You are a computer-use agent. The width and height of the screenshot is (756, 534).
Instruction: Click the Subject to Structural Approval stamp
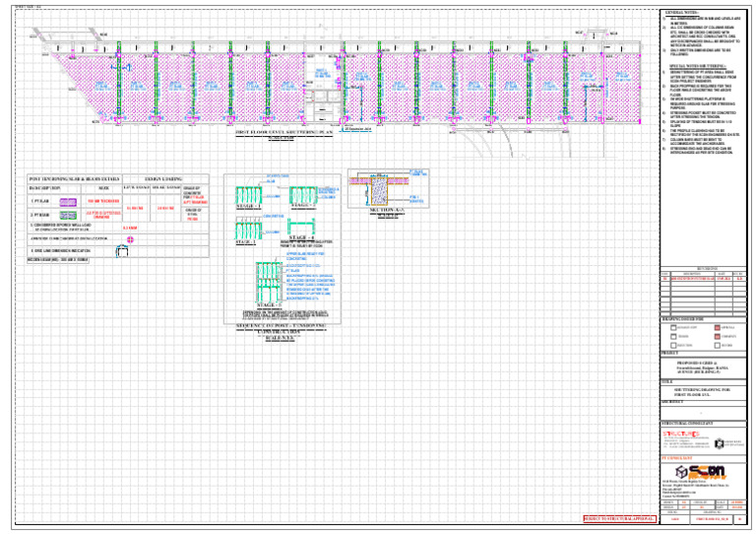pyautogui.click(x=617, y=517)
